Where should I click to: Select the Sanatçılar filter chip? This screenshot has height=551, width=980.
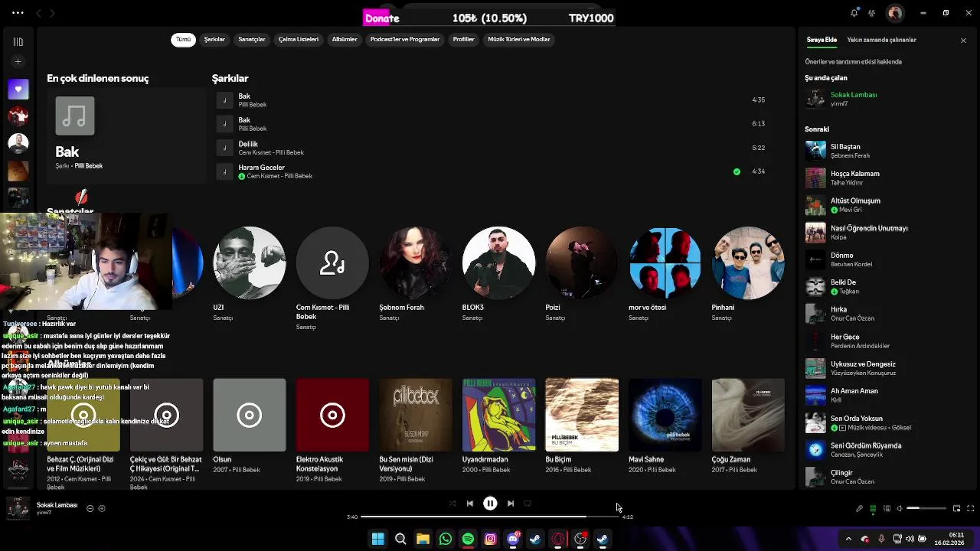click(x=251, y=40)
